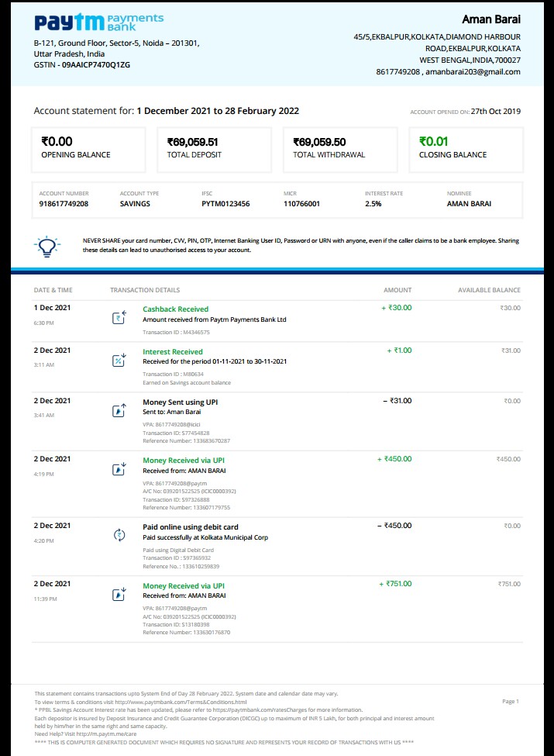Click Reference Number 133683670287

[187, 440]
